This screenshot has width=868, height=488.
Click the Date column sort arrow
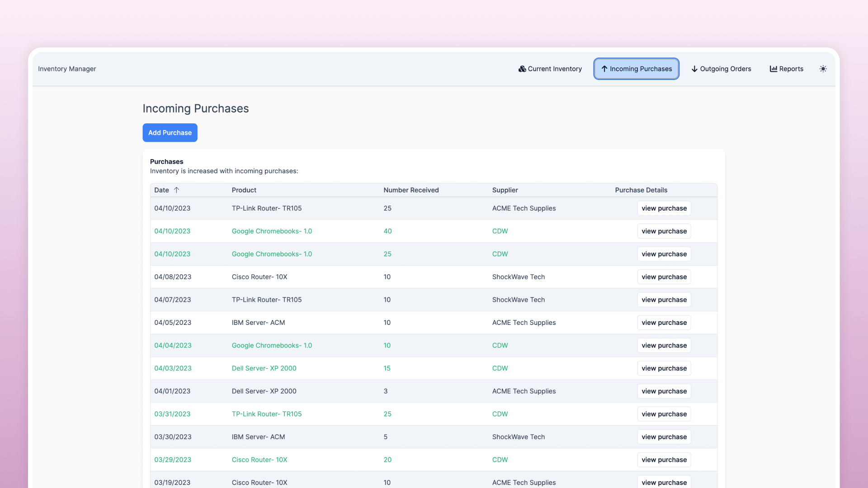(x=177, y=190)
